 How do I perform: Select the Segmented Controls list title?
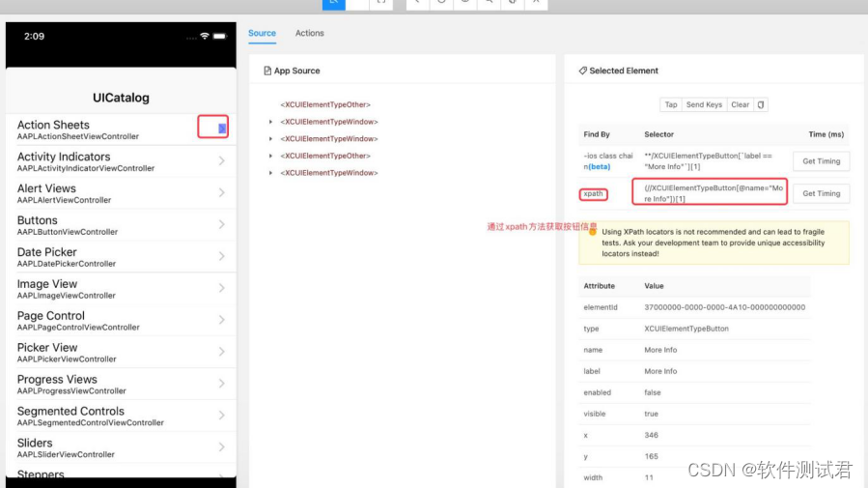pyautogui.click(x=70, y=412)
